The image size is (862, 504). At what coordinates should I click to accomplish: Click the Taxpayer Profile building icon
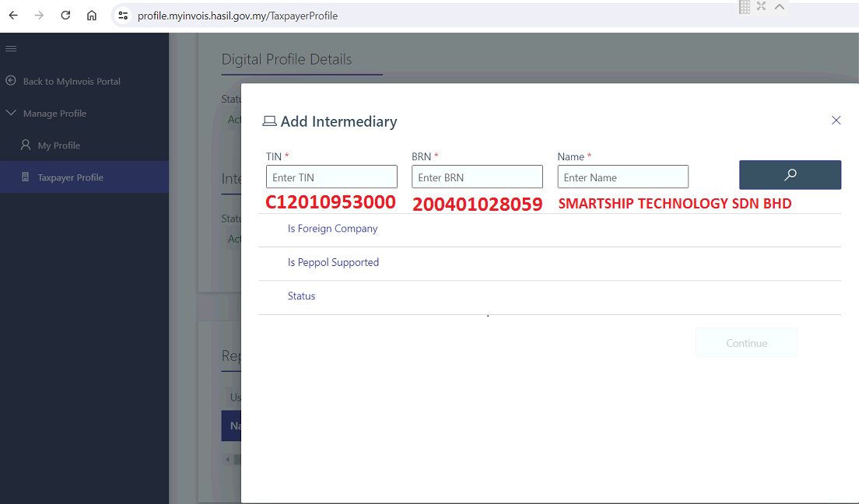[x=26, y=177]
